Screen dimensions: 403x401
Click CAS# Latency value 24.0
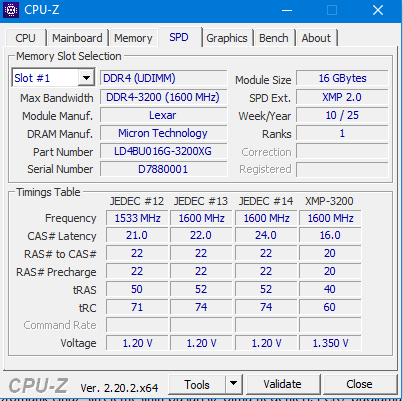point(266,235)
